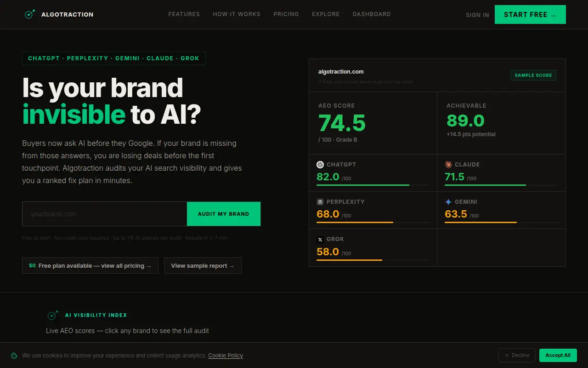This screenshot has height=368, width=588.
Task: Accept all cookies
Action: (x=558, y=355)
